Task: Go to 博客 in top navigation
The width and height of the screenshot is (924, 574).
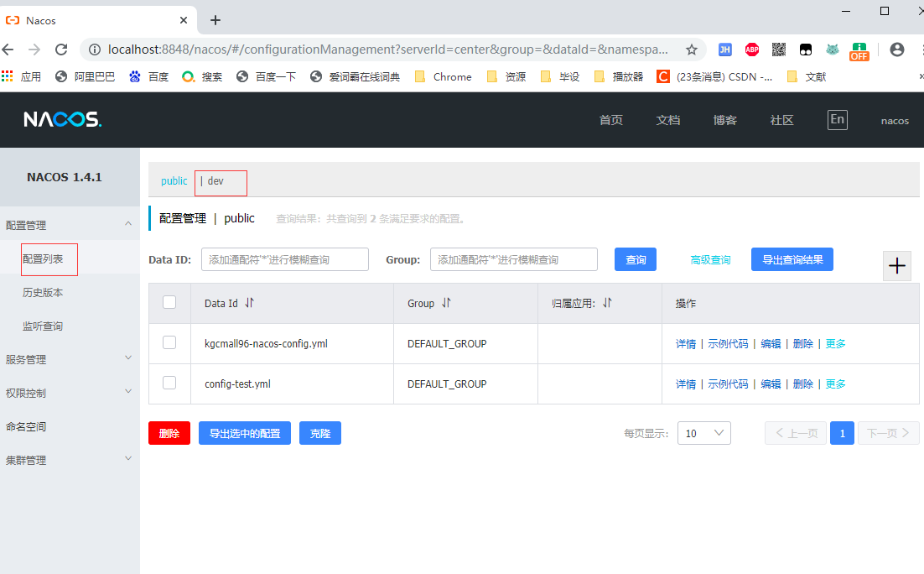Action: (x=724, y=120)
